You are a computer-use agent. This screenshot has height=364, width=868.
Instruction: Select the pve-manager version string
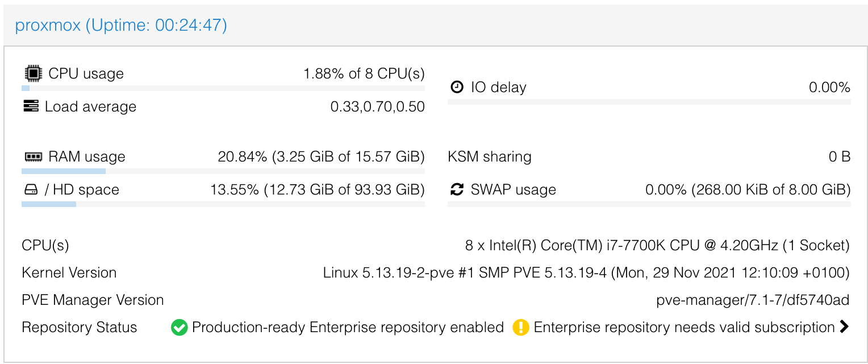tap(753, 300)
